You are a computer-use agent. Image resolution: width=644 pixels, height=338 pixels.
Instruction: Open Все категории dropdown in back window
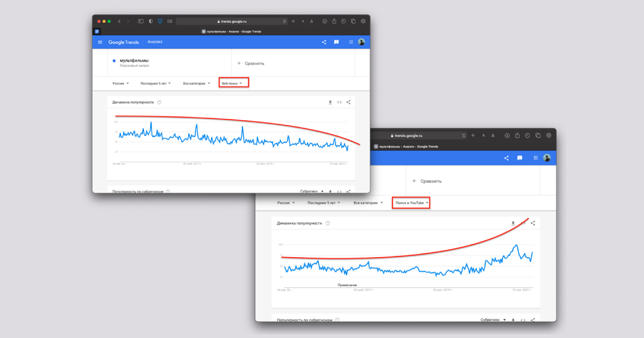tap(368, 203)
